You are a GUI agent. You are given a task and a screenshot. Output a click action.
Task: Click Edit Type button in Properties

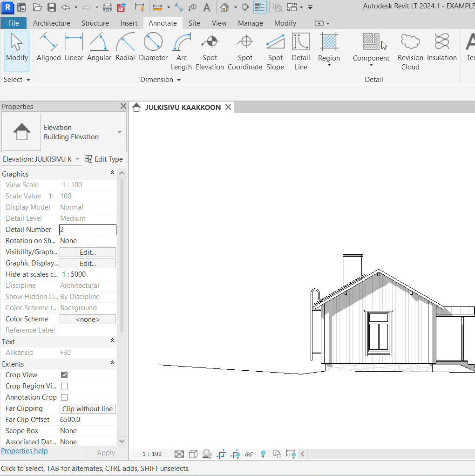tap(104, 159)
